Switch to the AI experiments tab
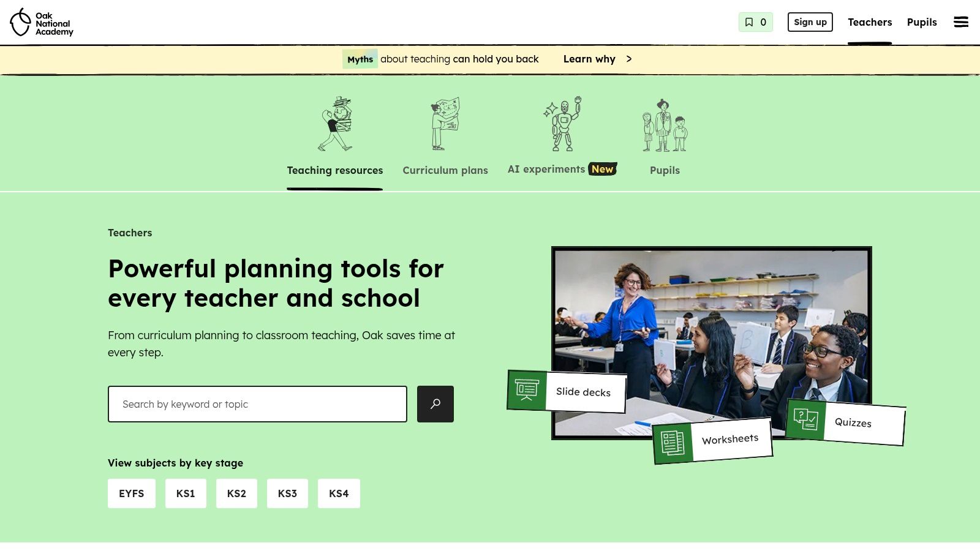The image size is (980, 551). click(546, 170)
